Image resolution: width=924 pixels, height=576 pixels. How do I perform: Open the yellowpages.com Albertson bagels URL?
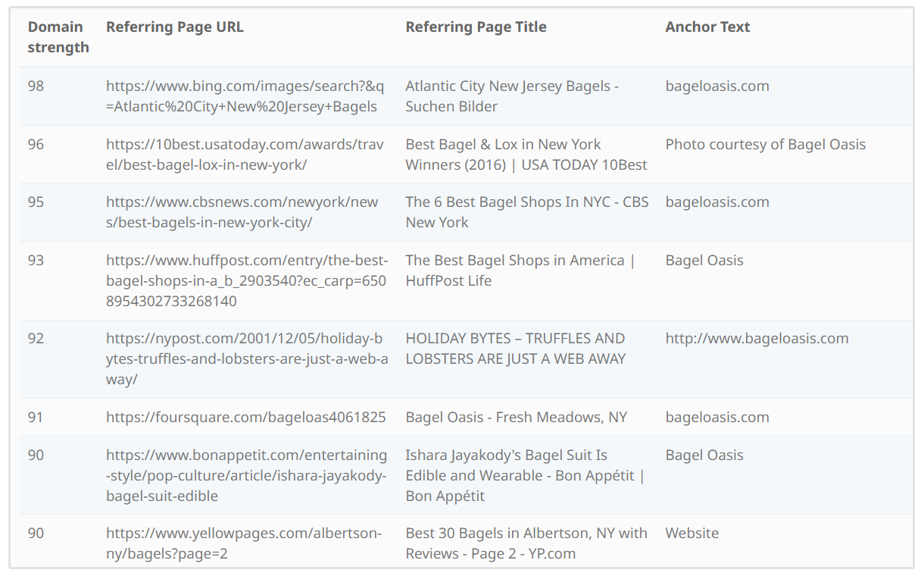click(243, 543)
